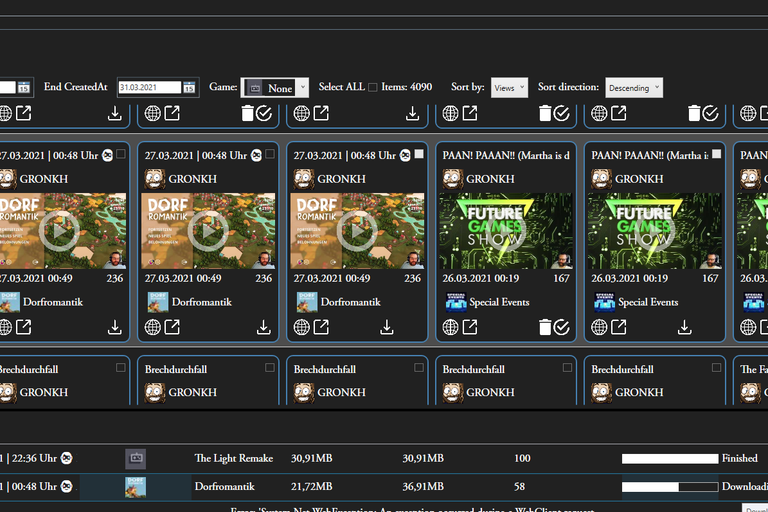Click PAAN! PAAAN!! (Martha is d card title

pos(506,155)
